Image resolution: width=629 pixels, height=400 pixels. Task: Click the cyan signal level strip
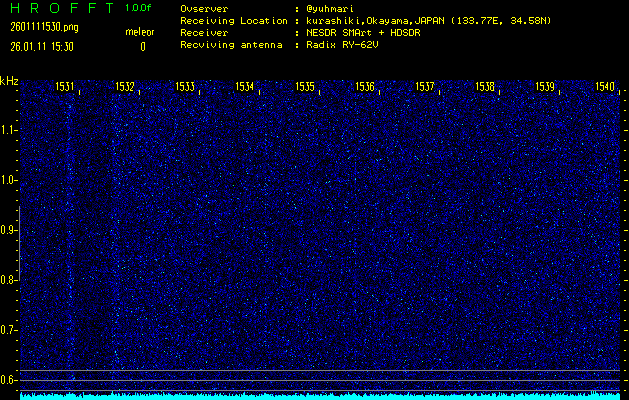coord(320,396)
